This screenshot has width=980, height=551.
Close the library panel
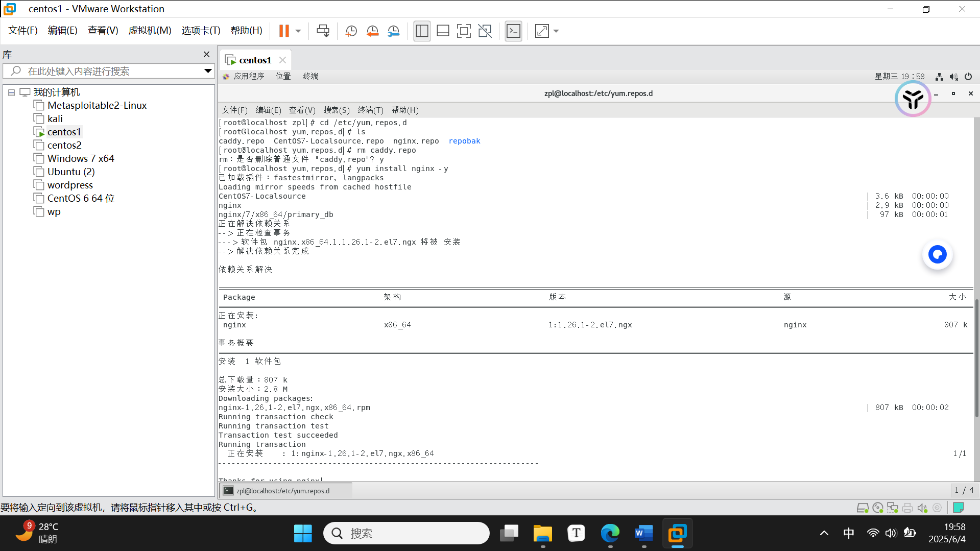click(x=206, y=54)
